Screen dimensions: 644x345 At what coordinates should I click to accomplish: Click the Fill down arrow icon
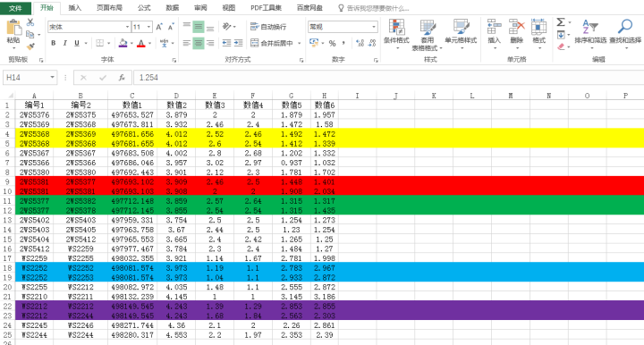pos(561,35)
